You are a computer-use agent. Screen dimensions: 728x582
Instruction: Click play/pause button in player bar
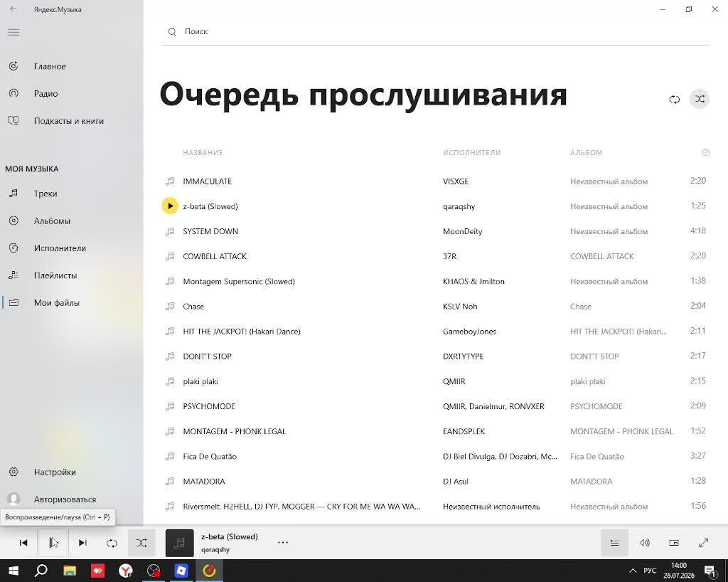(x=53, y=543)
